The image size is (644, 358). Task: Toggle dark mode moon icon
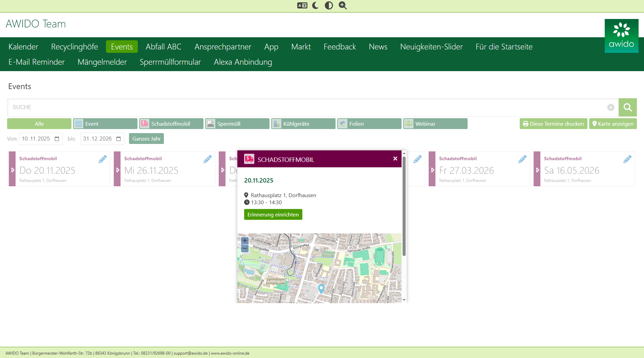[315, 5]
